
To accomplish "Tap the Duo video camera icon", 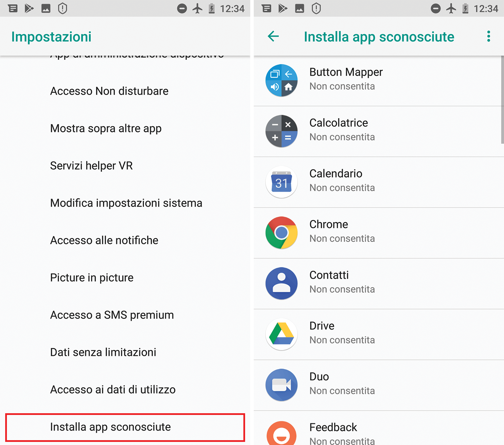I will [281, 385].
